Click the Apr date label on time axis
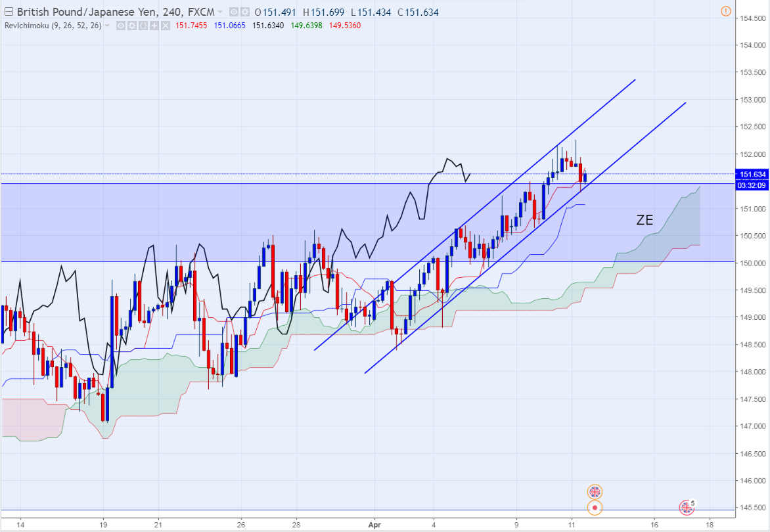770x532 pixels. pos(374,525)
